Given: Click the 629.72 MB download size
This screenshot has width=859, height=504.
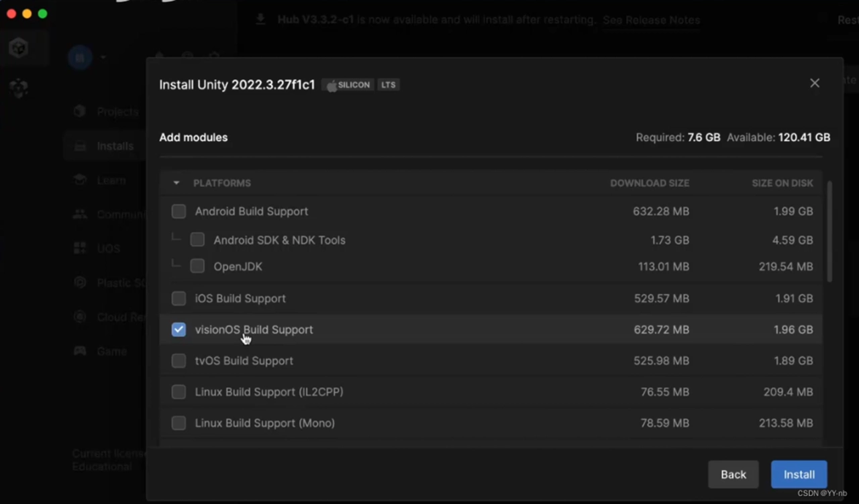Looking at the screenshot, I should tap(662, 330).
